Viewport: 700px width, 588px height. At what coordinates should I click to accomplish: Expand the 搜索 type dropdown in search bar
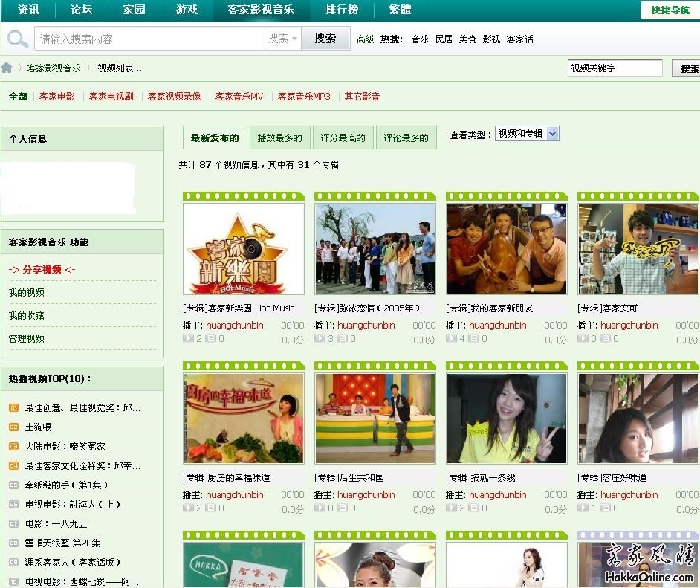(282, 39)
